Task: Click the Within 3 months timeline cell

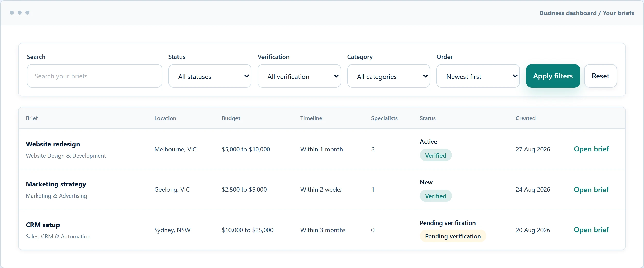Action: click(x=323, y=230)
